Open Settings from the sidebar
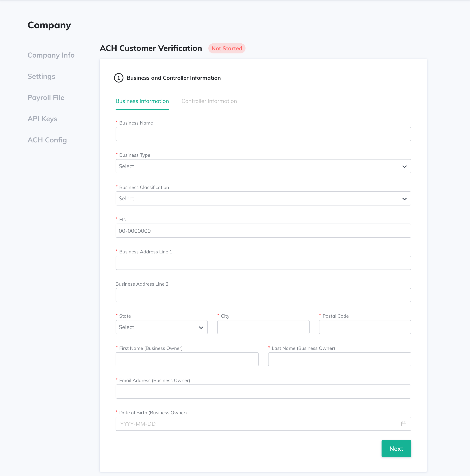Image resolution: width=470 pixels, height=476 pixels. tap(41, 76)
